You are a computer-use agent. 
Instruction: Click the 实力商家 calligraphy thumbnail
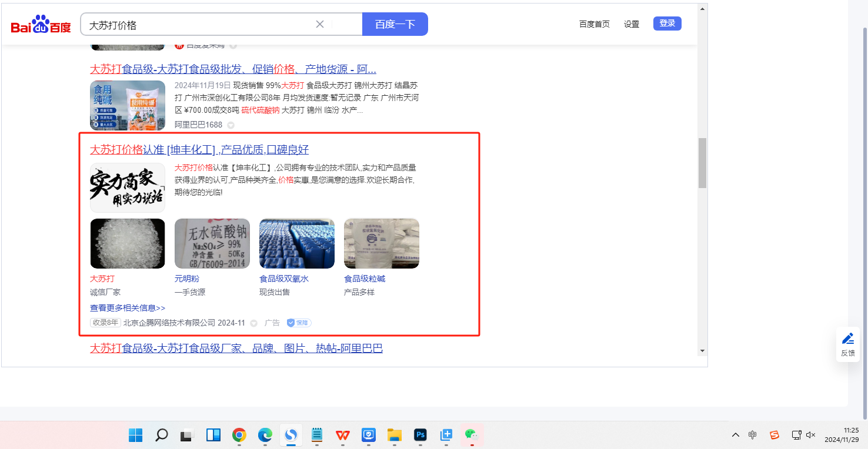128,187
